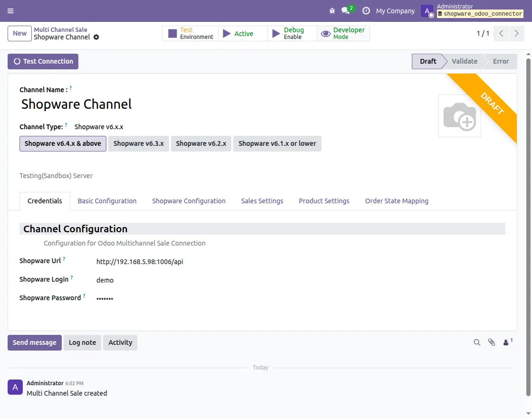532x418 pixels.
Task: Select Shopware v6.1.x or lower option
Action: (277, 143)
